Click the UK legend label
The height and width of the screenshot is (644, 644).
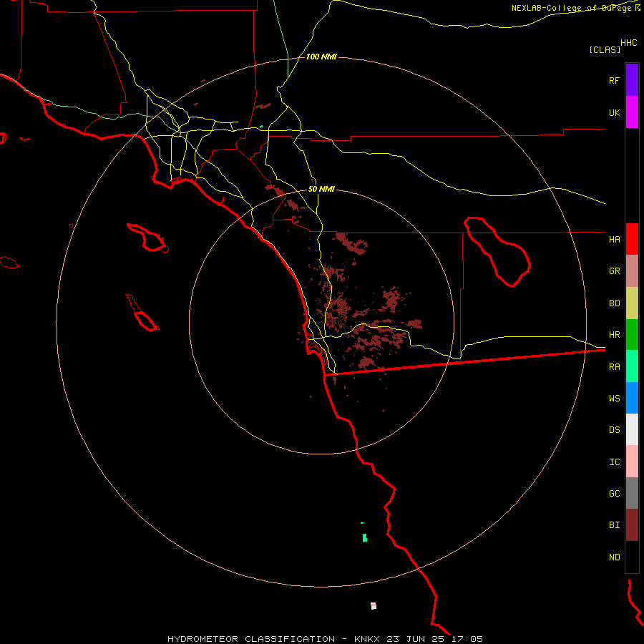[614, 113]
